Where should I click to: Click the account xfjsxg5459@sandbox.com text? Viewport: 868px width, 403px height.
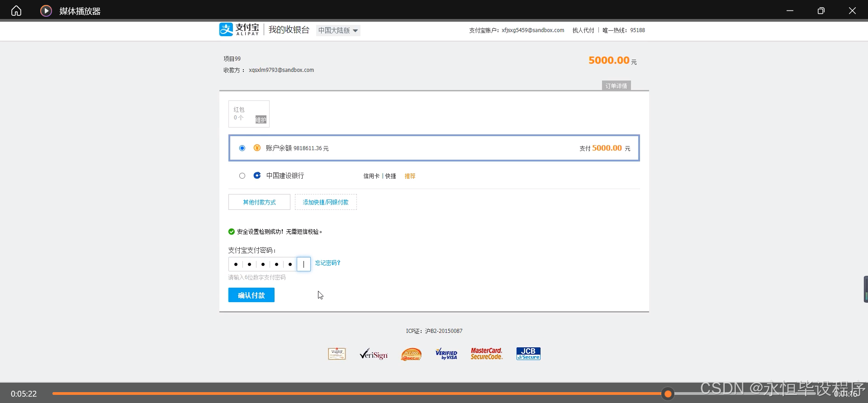click(533, 30)
